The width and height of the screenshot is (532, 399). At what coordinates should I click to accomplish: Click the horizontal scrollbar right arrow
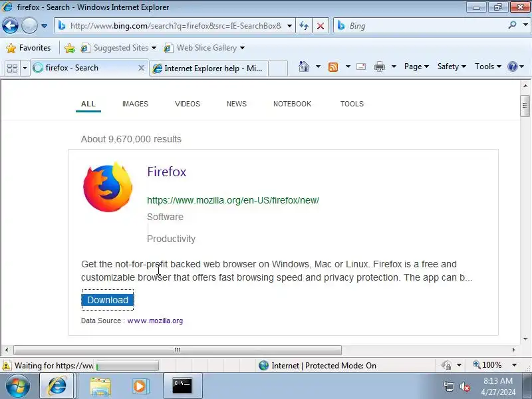[513, 350]
